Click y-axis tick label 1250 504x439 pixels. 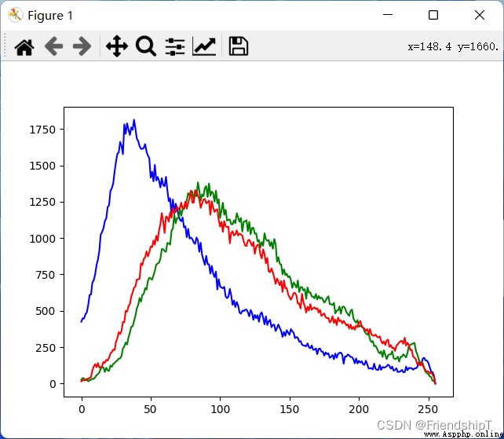[42, 203]
